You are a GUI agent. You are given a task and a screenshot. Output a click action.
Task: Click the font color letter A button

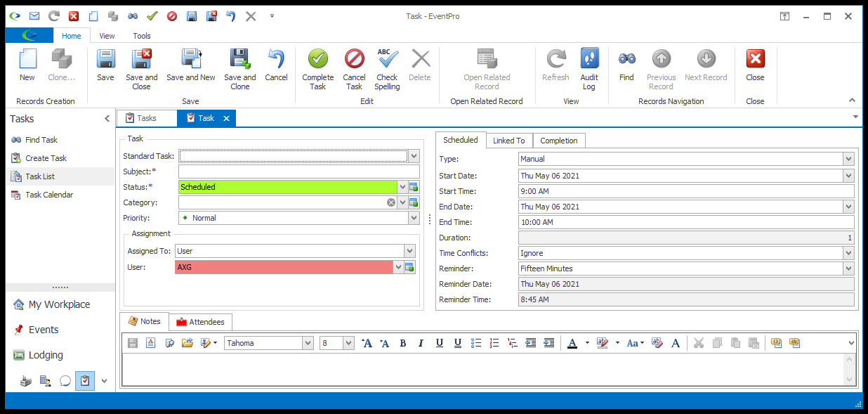[x=572, y=343]
